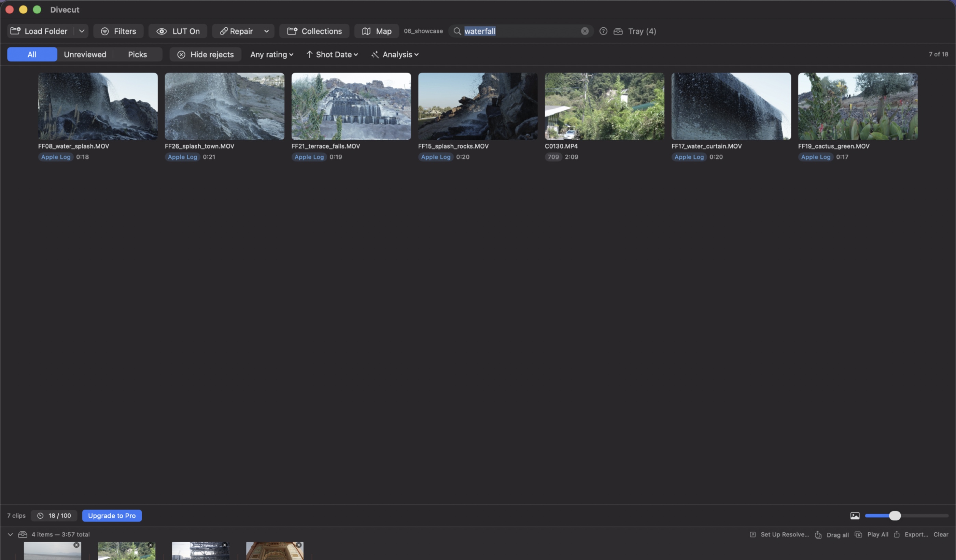Open Collections
Viewport: 956px width, 560px height.
coord(314,31)
